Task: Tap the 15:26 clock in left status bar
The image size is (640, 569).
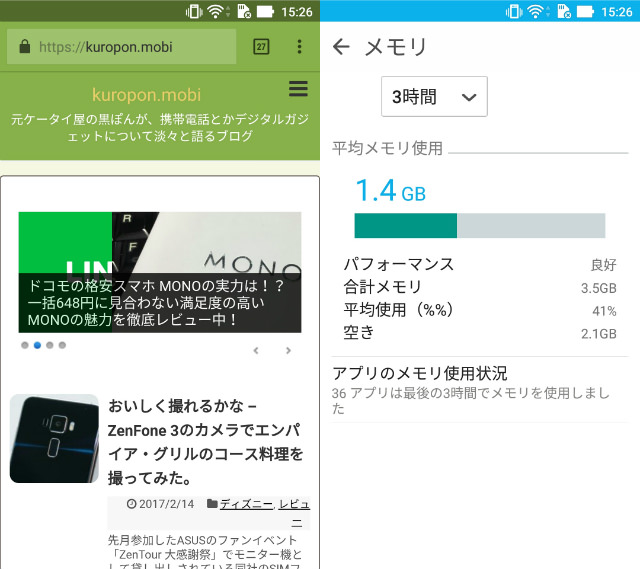Action: click(297, 12)
